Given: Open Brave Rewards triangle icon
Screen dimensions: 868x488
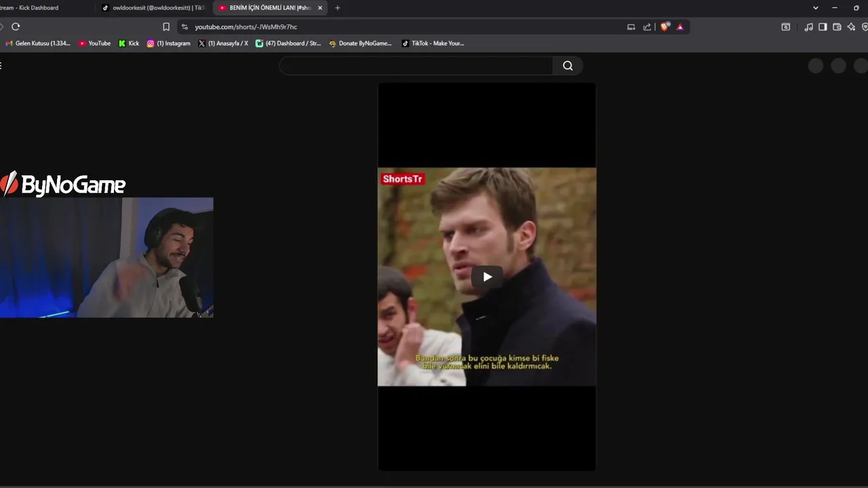Looking at the screenshot, I should point(680,26).
